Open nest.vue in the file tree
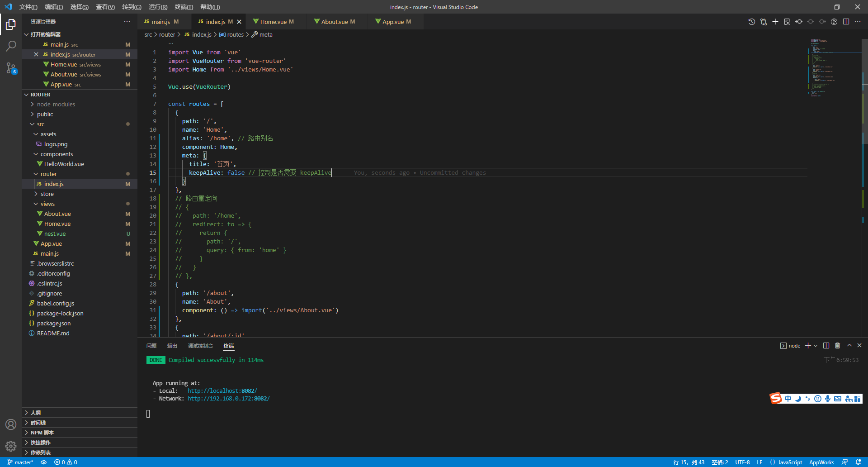 [80, 234]
